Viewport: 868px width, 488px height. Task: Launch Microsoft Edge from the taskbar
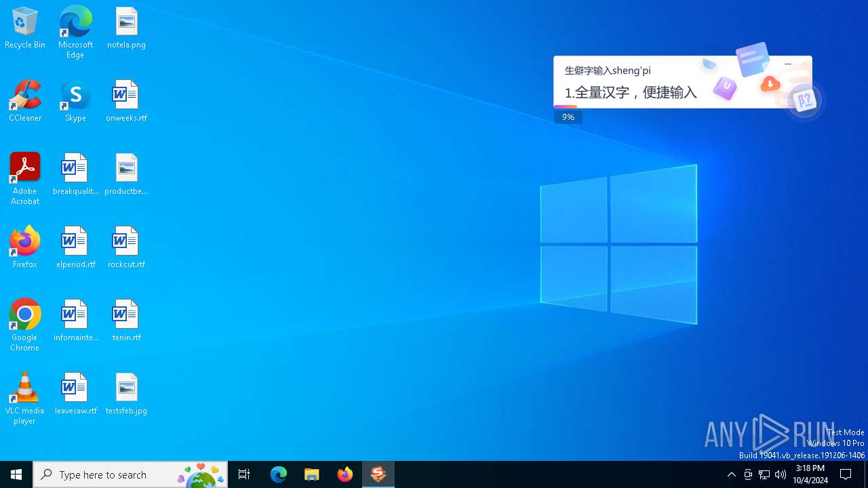pyautogui.click(x=279, y=474)
